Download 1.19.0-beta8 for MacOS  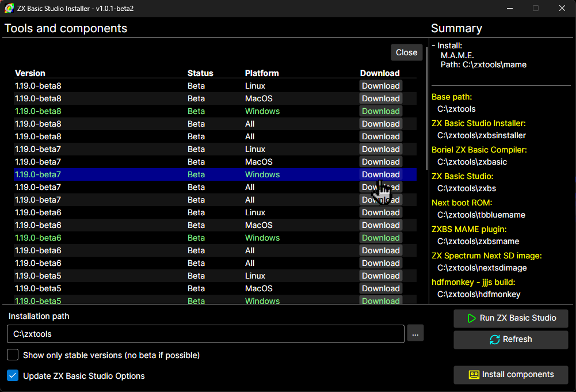(x=380, y=98)
